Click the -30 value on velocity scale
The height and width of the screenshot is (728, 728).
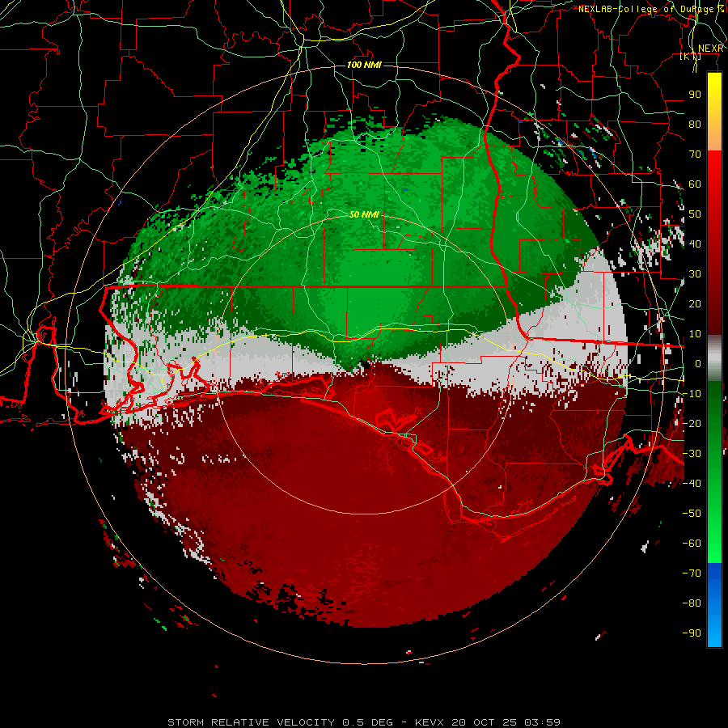click(x=692, y=454)
